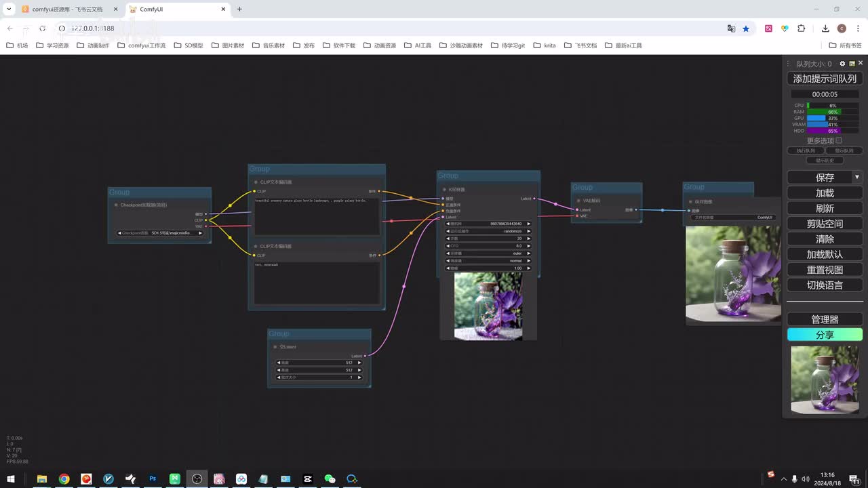Collapse the VAE decode node via its dot
The image size is (868, 488).
(x=578, y=201)
